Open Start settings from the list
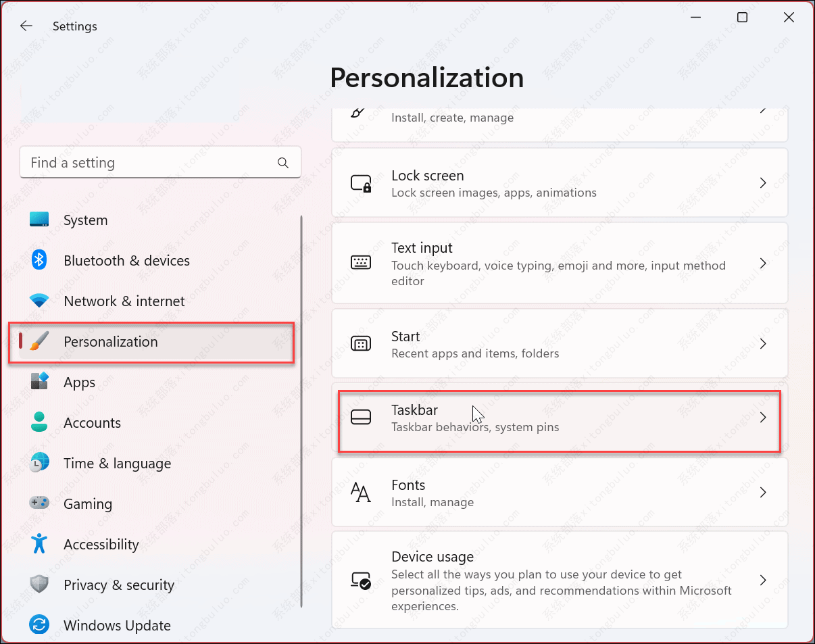 (560, 343)
